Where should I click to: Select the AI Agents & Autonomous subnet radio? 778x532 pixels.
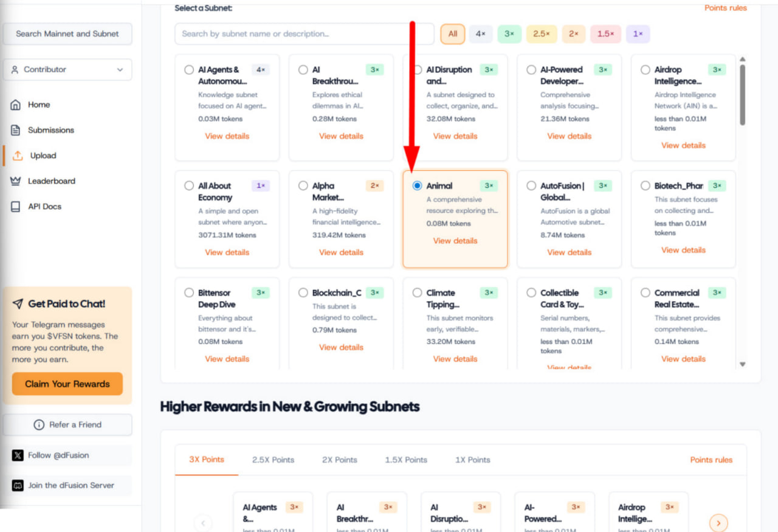189,70
